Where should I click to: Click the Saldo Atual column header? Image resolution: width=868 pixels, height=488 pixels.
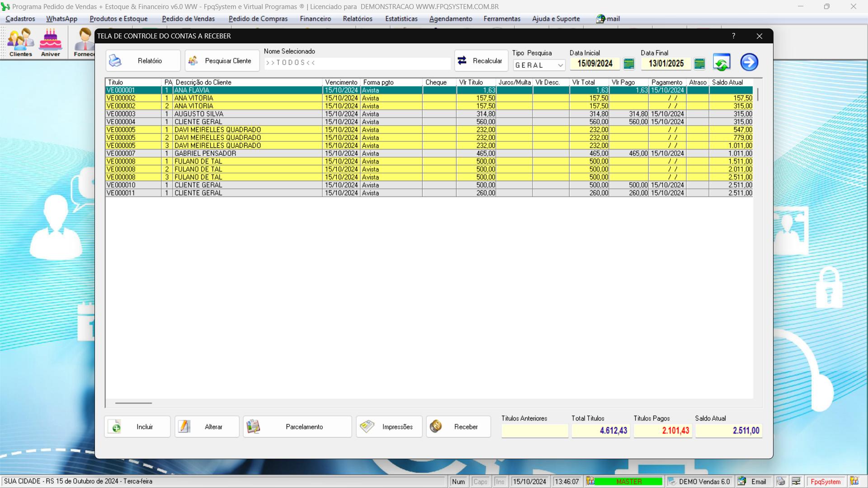pyautogui.click(x=731, y=82)
